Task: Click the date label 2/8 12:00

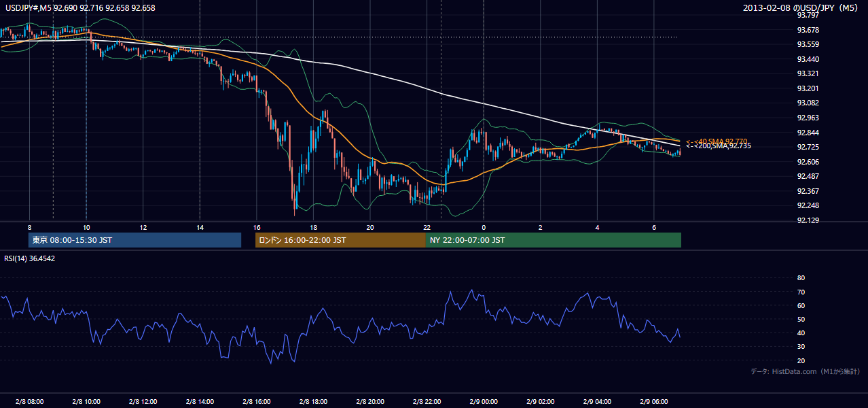Action: [143, 402]
